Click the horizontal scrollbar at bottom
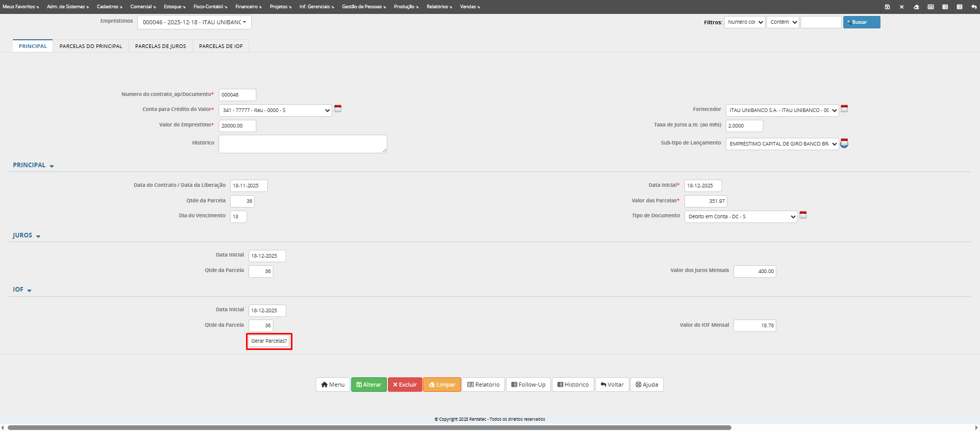 [x=369, y=427]
